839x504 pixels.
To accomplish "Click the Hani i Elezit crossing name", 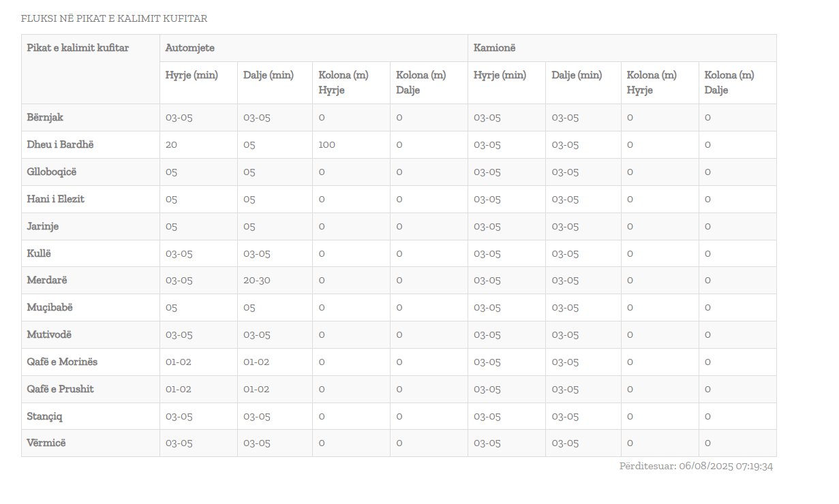I will [56, 199].
